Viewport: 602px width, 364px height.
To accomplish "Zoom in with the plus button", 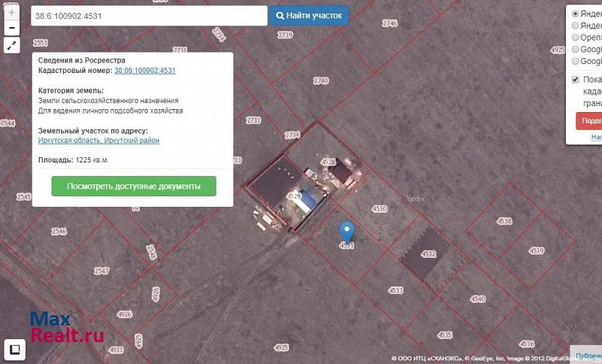I will (11, 13).
